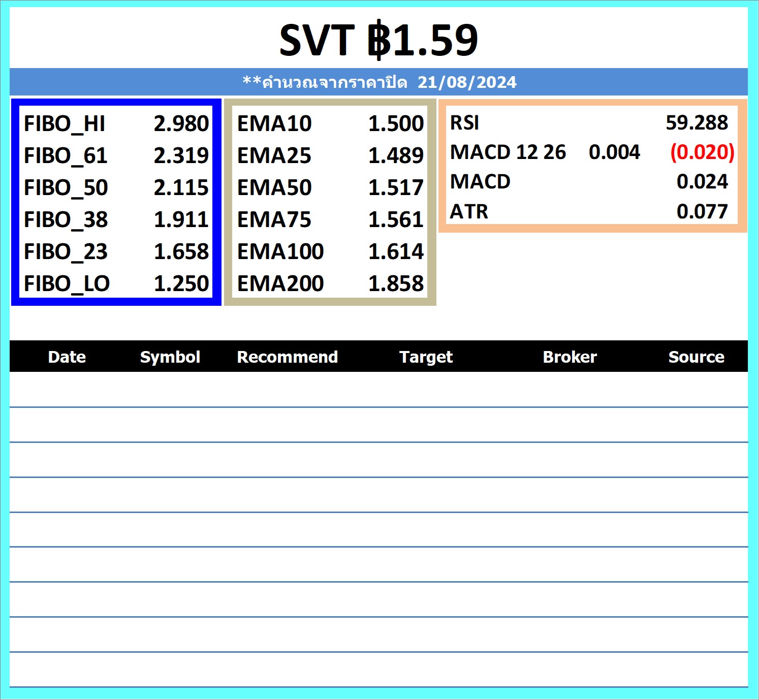This screenshot has width=759, height=700.
Task: Click the FIBO_50 value 2.115
Action: click(181, 187)
